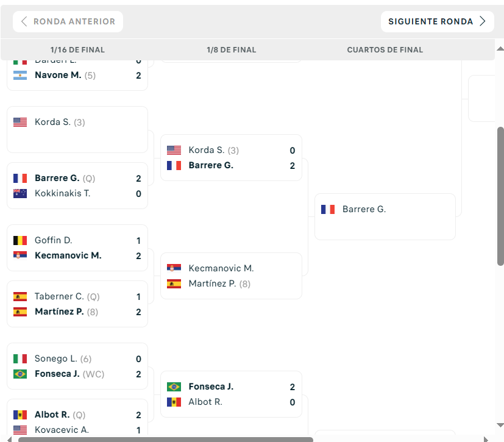Click Belgium flag beside Goffin D.
The width and height of the screenshot is (504, 442).
coord(20,240)
